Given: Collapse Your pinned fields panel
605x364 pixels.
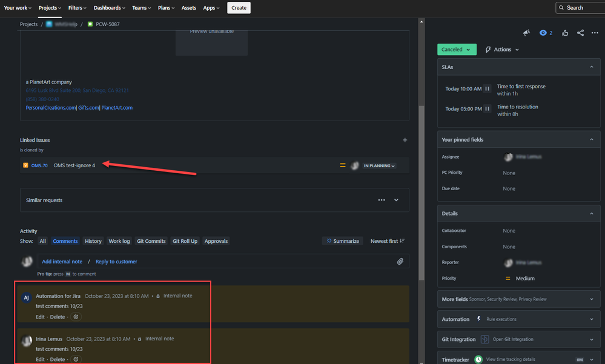Looking at the screenshot, I should (x=592, y=139).
